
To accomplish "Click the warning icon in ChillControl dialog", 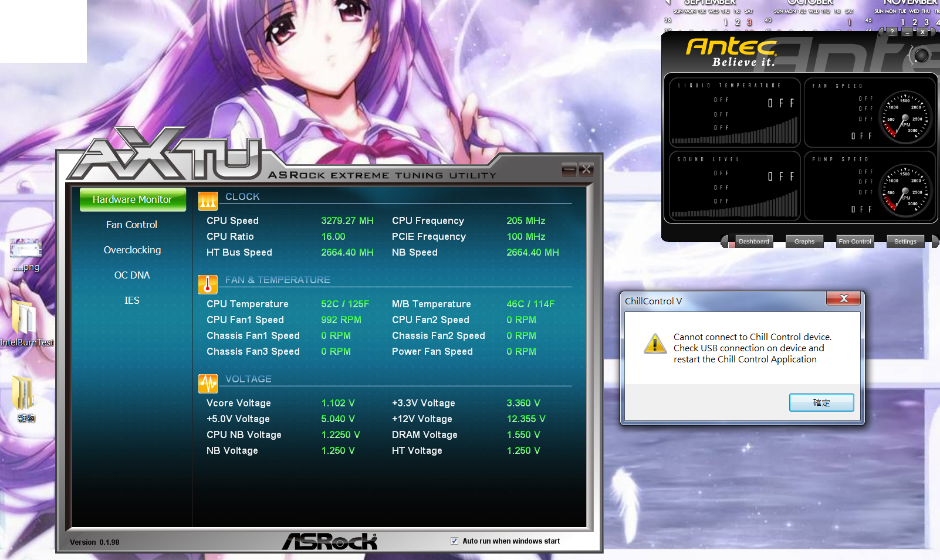I will click(x=655, y=344).
